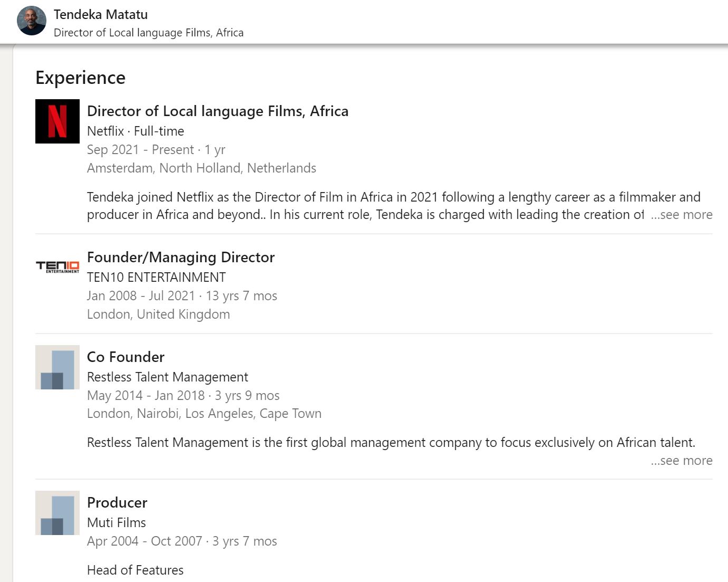Screen dimensions: 728x582
Task: Open Tendeka Matatu's profile photo
Action: click(x=32, y=21)
